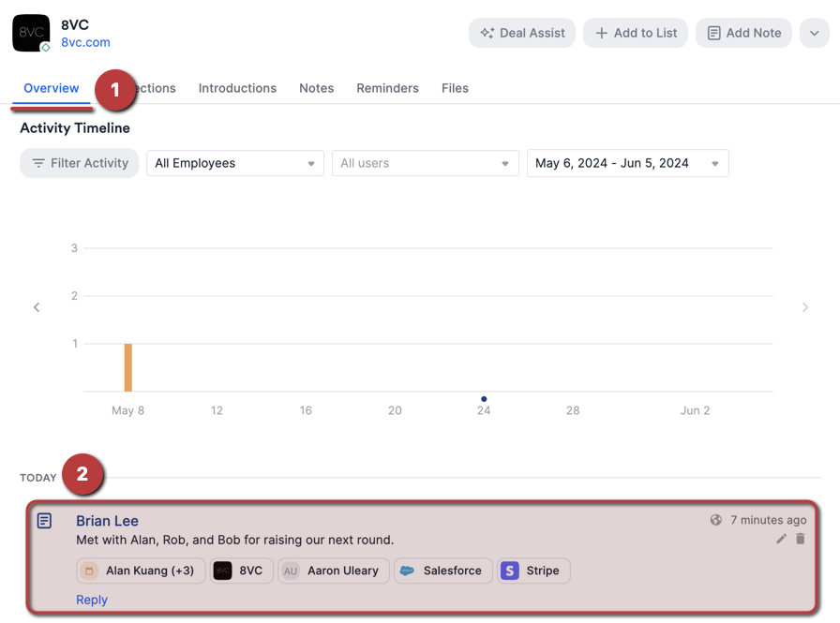This screenshot has width=840, height=623.
Task: Click the sparkles icon on Deal Assist
Action: coord(487,33)
